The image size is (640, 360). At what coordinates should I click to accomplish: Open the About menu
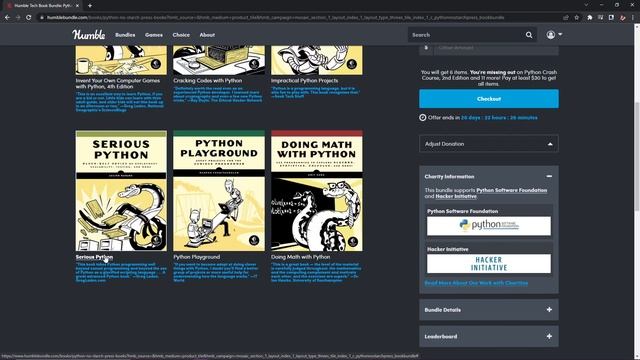point(207,35)
